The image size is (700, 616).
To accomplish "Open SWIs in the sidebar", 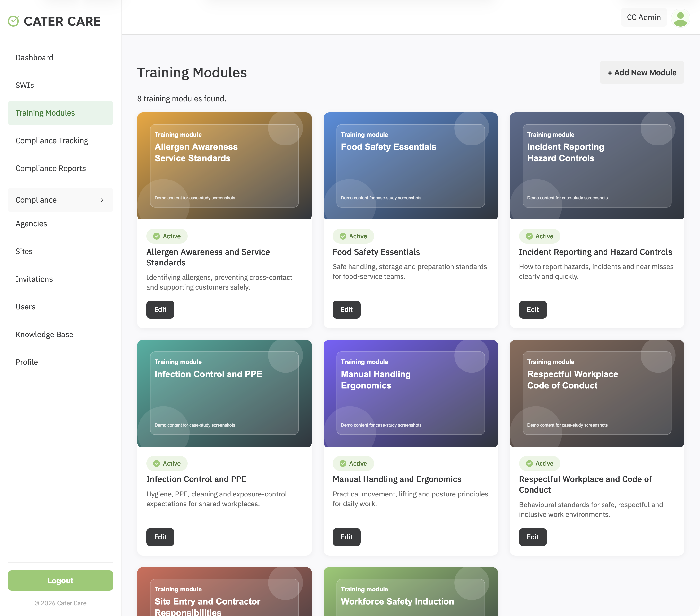I will (x=60, y=85).
